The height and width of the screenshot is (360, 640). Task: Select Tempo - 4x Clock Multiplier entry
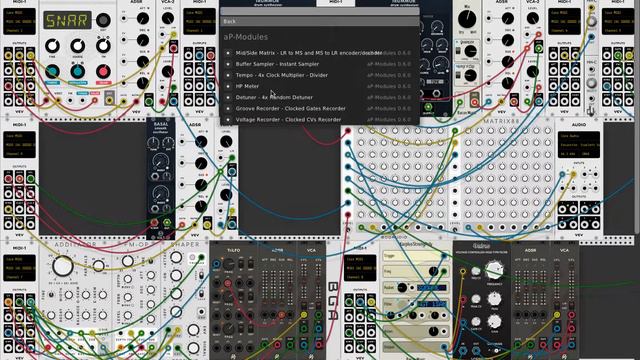[319, 75]
